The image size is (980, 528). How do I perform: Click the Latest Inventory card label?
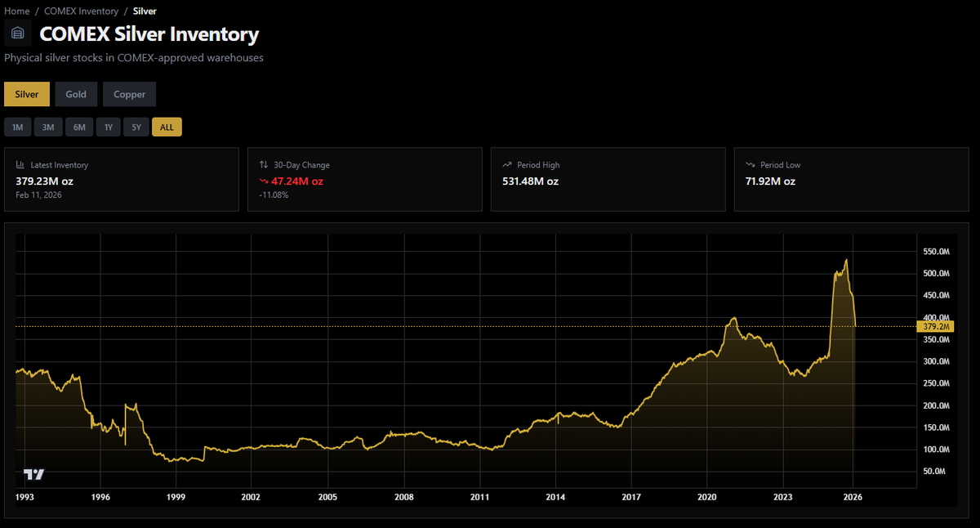pyautogui.click(x=59, y=165)
